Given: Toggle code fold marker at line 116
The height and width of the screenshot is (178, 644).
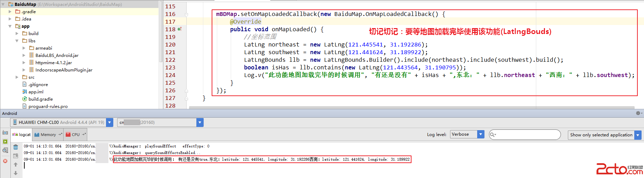Looking at the screenshot, I should [x=187, y=14].
